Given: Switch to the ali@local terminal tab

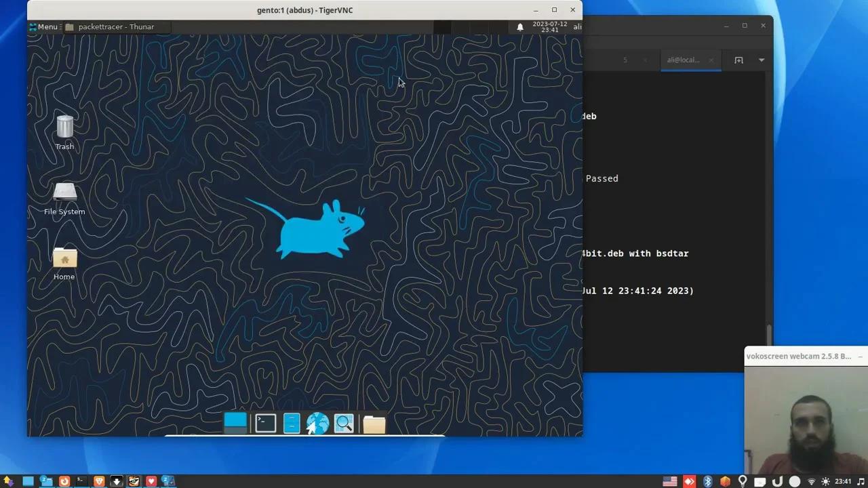Looking at the screenshot, I should [683, 60].
